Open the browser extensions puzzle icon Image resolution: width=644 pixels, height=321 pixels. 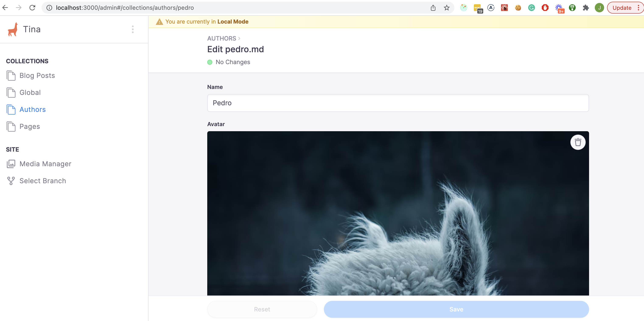click(586, 7)
